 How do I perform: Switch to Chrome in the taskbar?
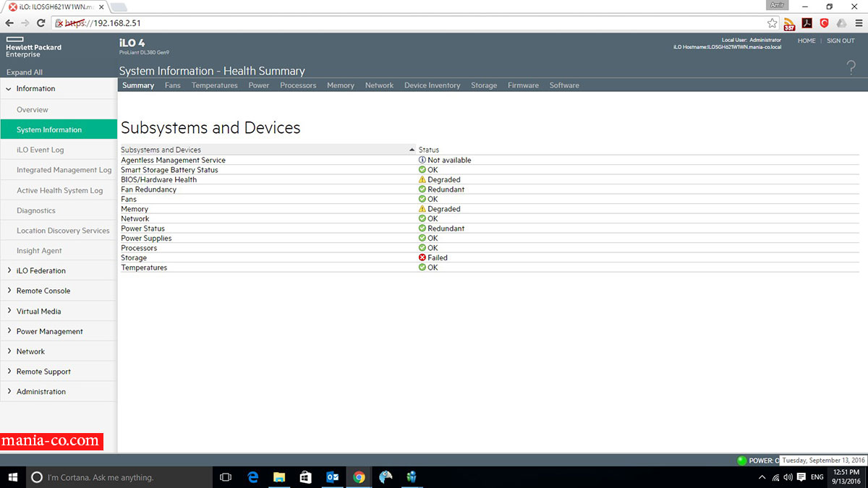359,477
